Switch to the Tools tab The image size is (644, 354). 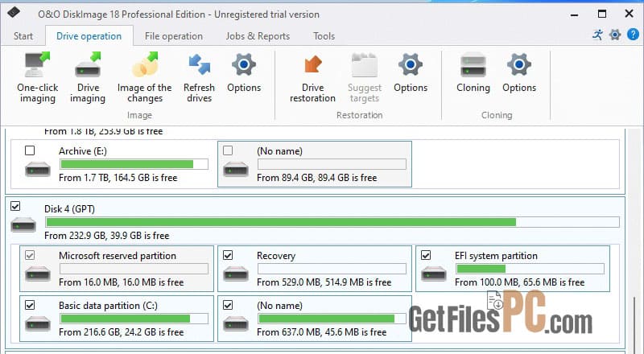[x=324, y=36]
